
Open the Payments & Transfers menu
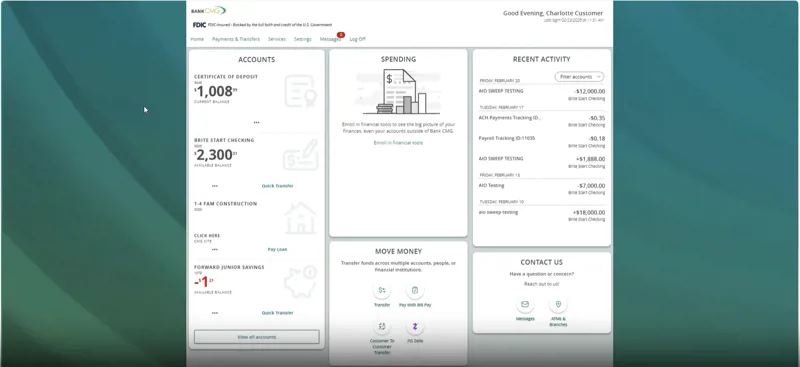236,39
